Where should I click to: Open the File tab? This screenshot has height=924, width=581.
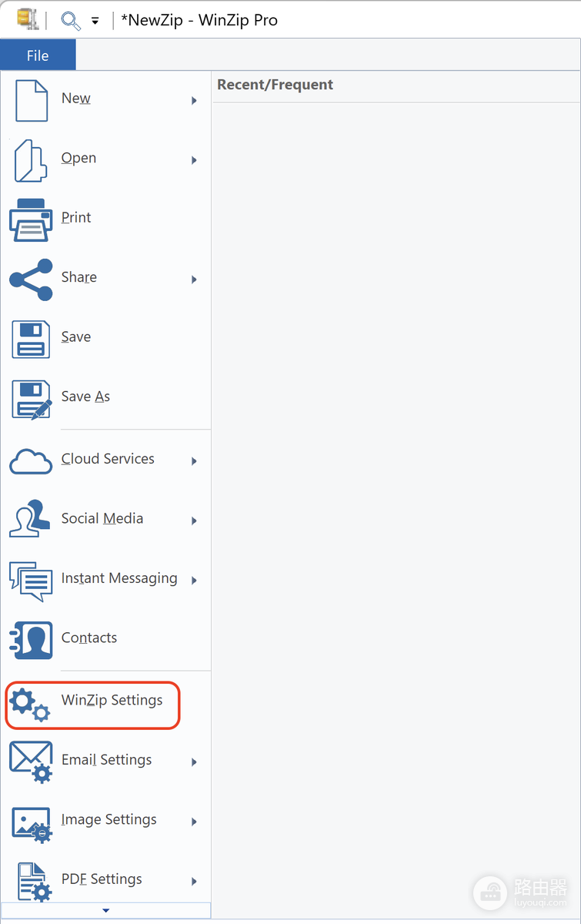coord(38,55)
